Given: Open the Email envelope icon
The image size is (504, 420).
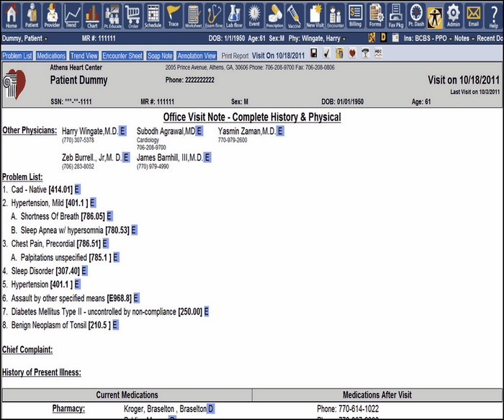Looking at the screenshot, I should 474,15.
